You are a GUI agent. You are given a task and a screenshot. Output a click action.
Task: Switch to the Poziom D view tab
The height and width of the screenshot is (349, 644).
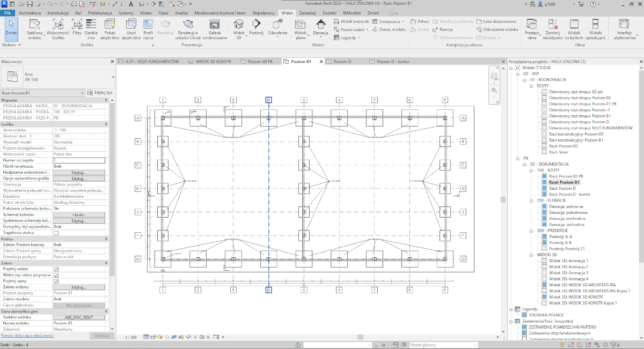point(342,62)
